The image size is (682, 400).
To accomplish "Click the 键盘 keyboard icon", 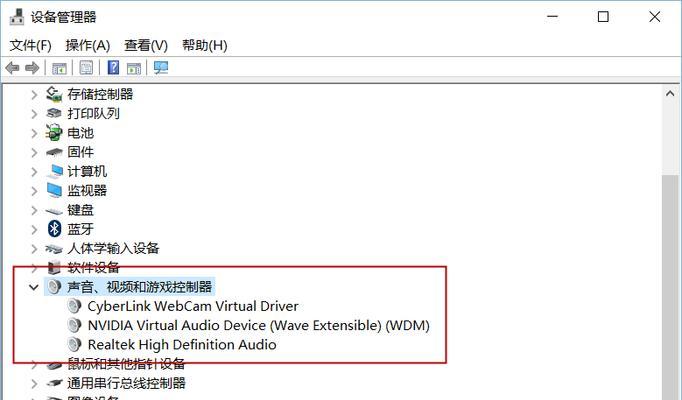I will point(54,211).
